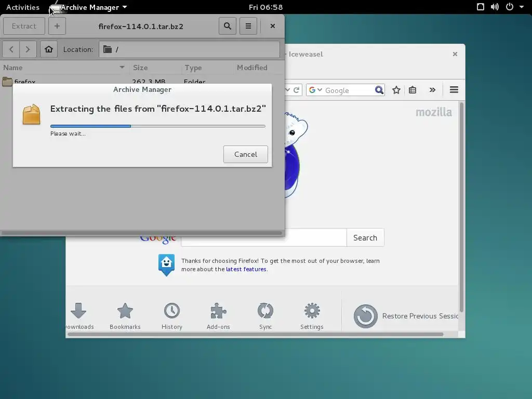Open Bookmarks from start page

(125, 316)
